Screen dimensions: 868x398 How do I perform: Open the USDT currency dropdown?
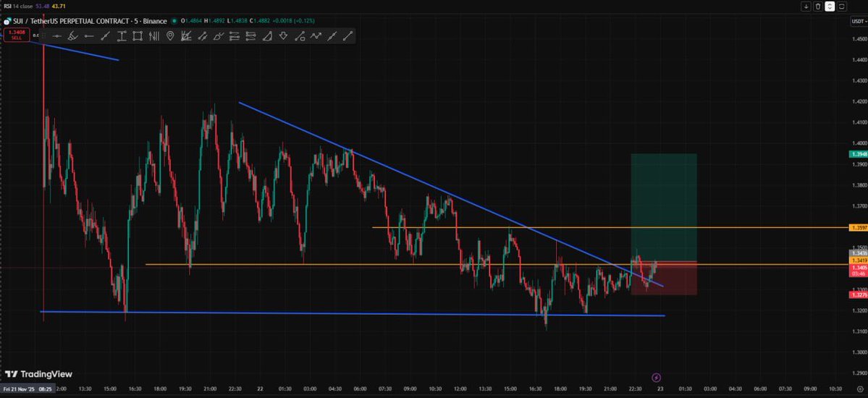click(x=859, y=21)
